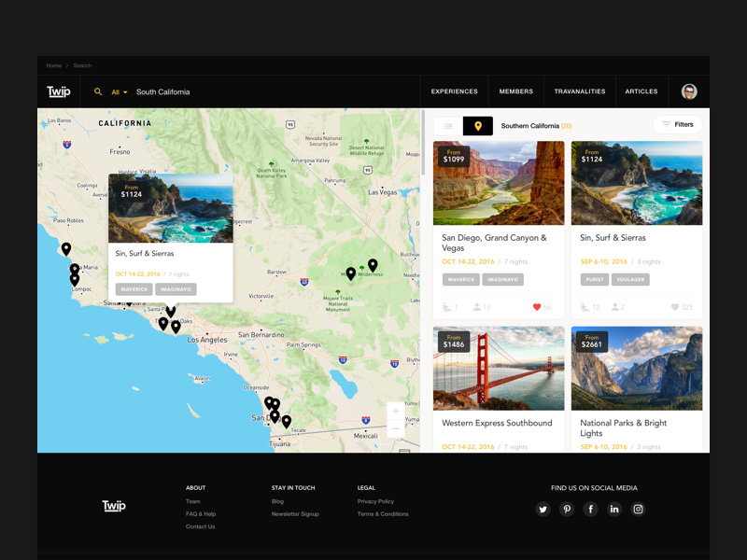Viewport: 747px width, 560px height.
Task: Click the east pin in Mojave Wilderness
Action: point(373,265)
